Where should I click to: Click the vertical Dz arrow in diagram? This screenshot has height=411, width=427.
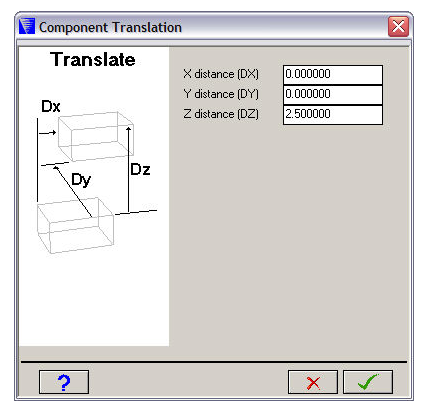129,169
